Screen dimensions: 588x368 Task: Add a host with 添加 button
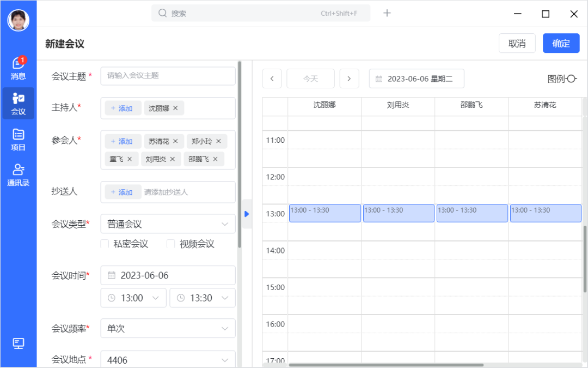tap(123, 108)
